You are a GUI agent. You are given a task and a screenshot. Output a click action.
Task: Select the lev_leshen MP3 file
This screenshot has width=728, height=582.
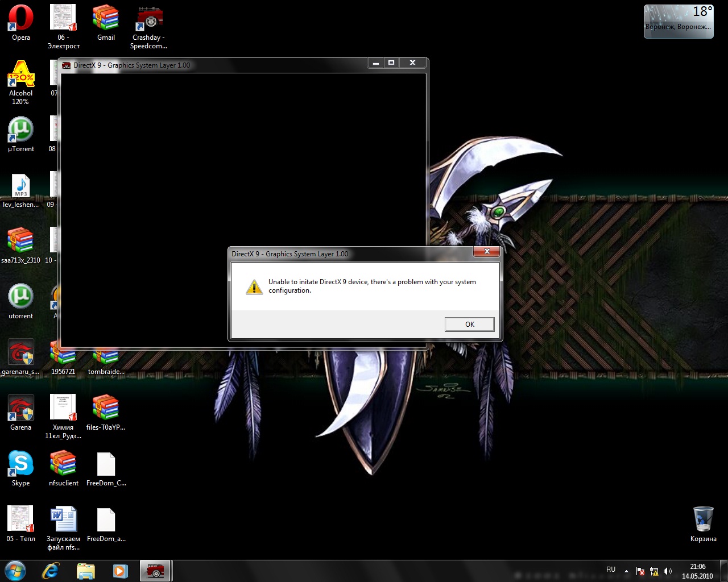pos(21,190)
